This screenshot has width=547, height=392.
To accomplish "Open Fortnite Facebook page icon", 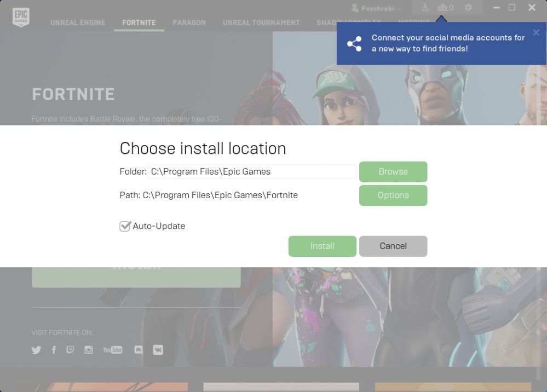I will [54, 350].
